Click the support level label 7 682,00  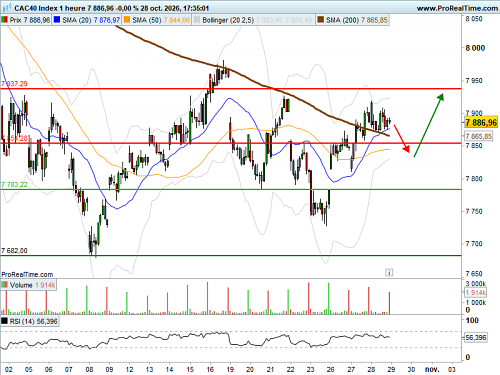click(x=14, y=250)
